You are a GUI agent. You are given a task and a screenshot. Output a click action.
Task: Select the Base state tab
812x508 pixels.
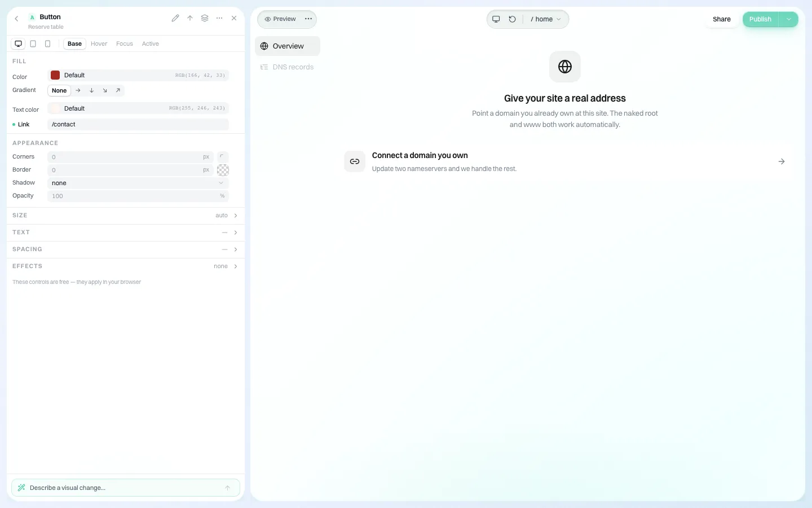click(74, 43)
